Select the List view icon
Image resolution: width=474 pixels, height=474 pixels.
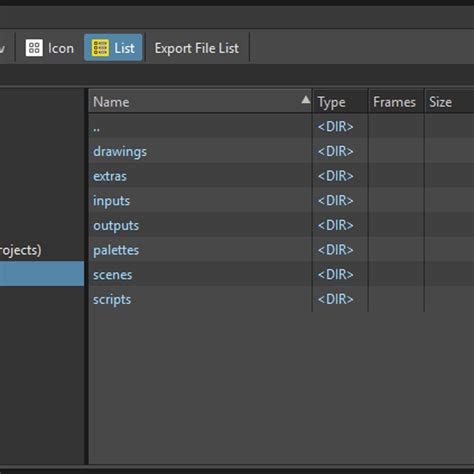click(x=100, y=48)
